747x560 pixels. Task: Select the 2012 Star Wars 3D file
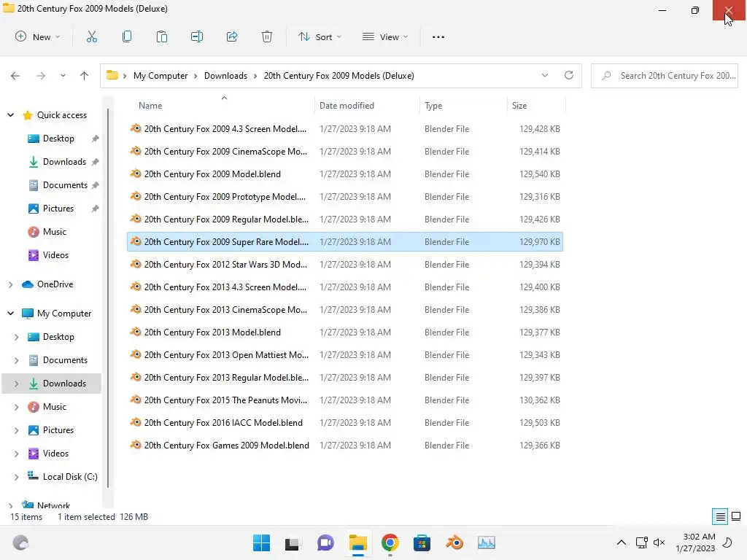[x=345, y=264]
